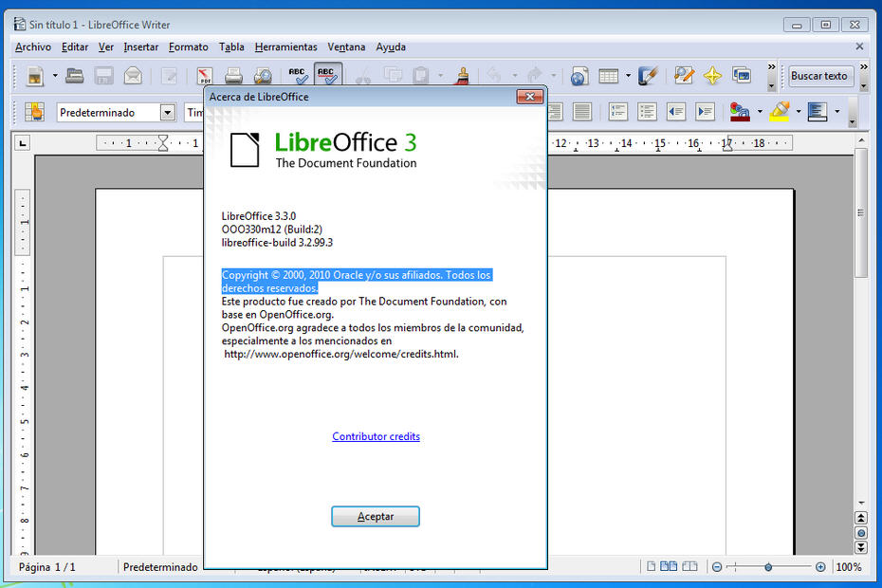This screenshot has width=882, height=588.
Task: Open the Paste options dropdown arrow
Action: [441, 75]
